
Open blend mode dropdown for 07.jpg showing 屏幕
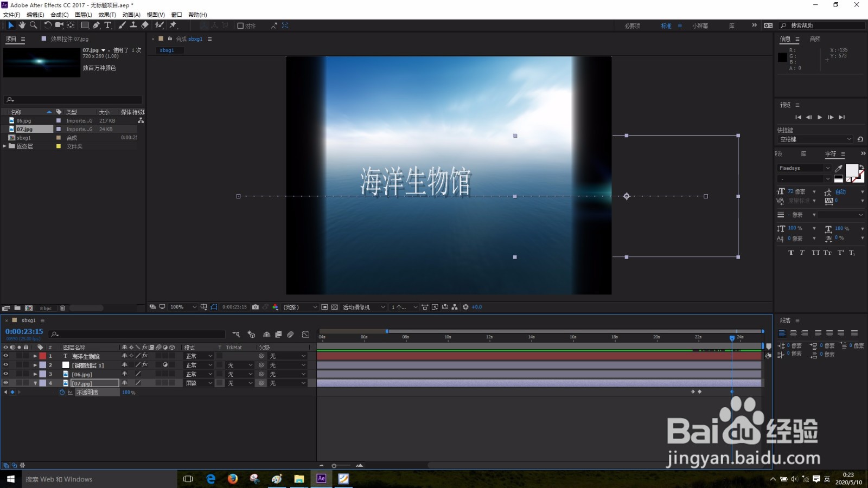tap(199, 383)
